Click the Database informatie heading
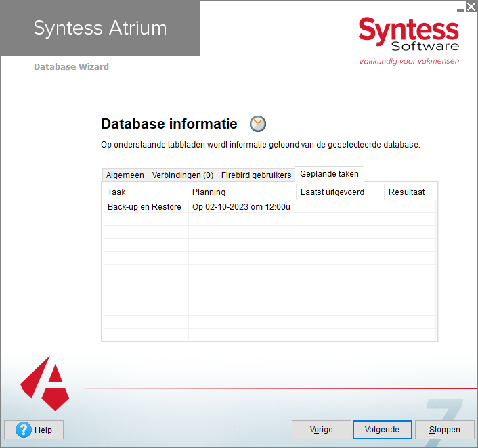478x448 pixels. click(x=169, y=124)
